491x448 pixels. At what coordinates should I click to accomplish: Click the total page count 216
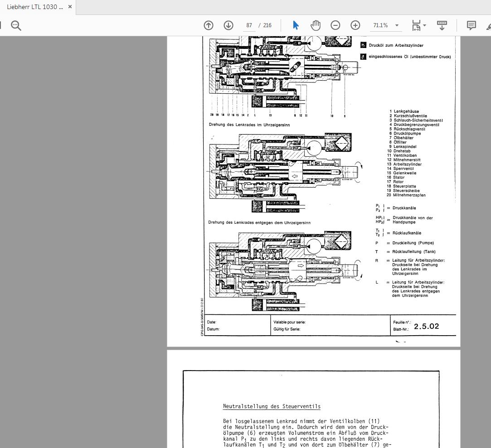267,25
